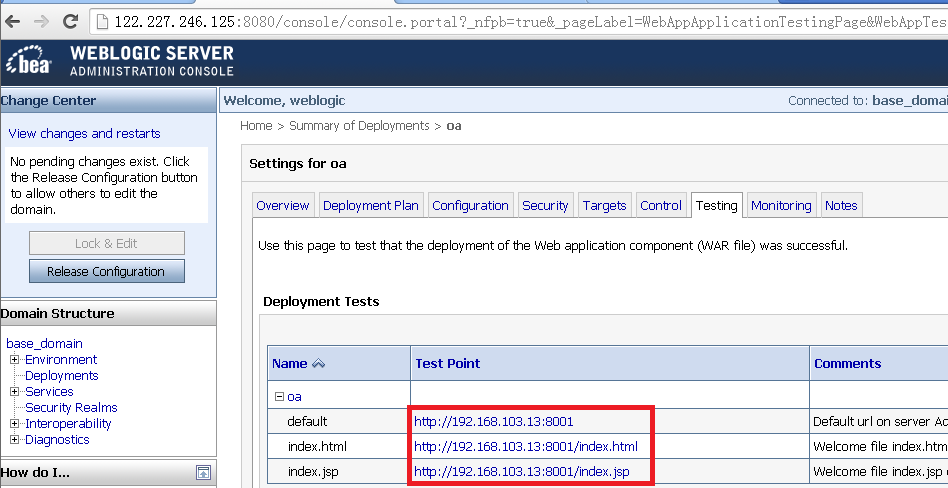Viewport: 948px width, 488px height.
Task: Select the Testing tab
Action: (x=716, y=206)
